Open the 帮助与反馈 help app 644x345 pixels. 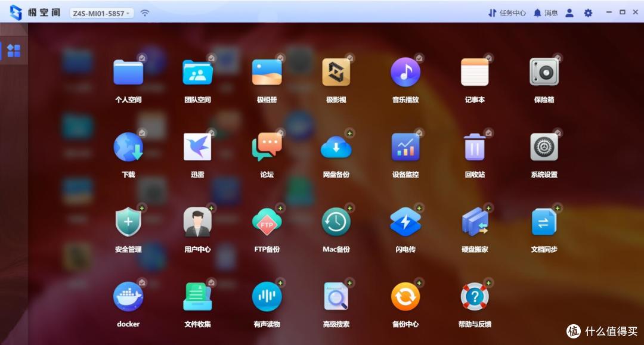tap(475, 297)
